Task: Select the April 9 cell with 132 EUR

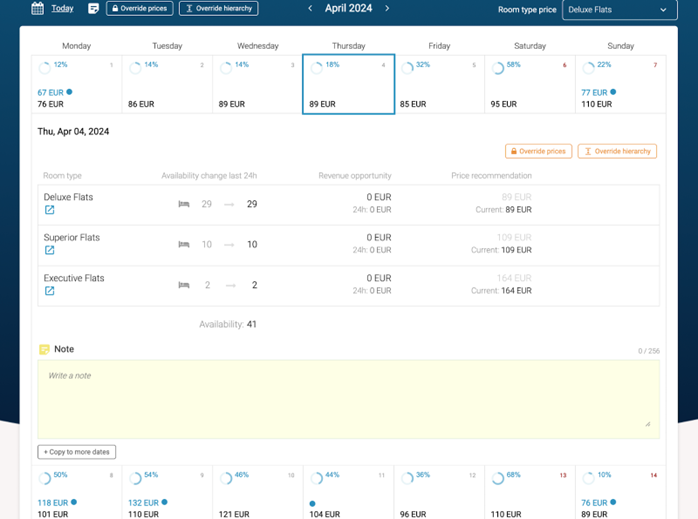Action: point(167,493)
